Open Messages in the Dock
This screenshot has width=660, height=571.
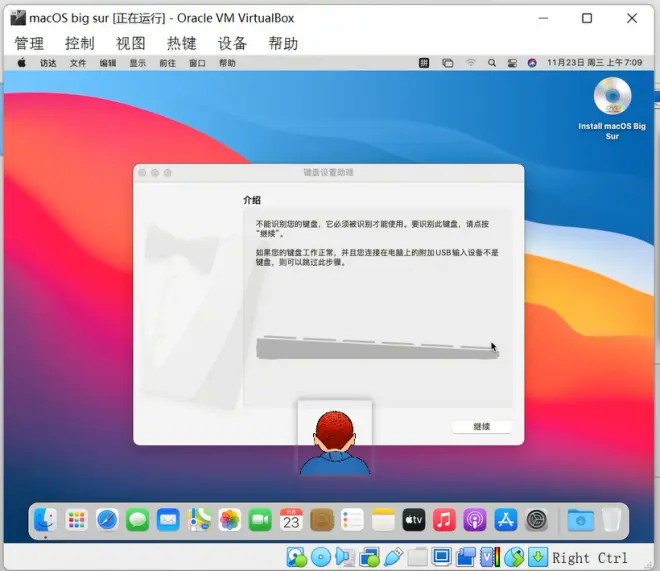tap(138, 520)
